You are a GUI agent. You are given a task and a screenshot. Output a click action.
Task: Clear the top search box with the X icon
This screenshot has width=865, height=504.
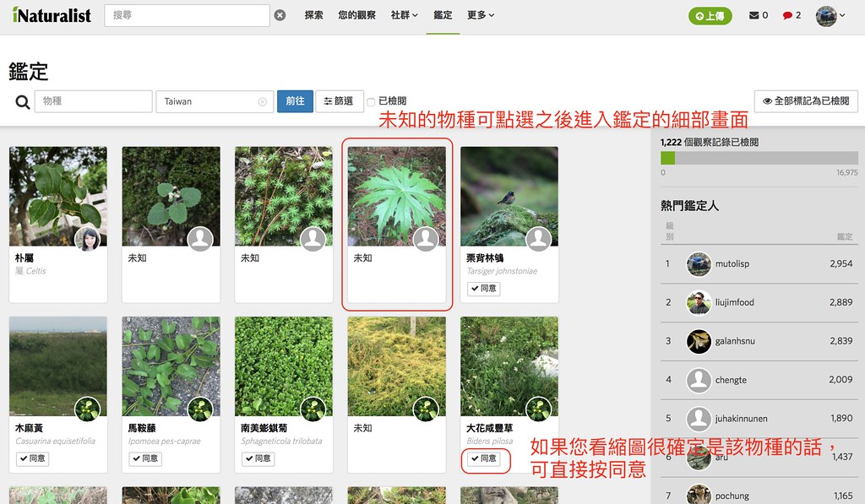point(280,15)
